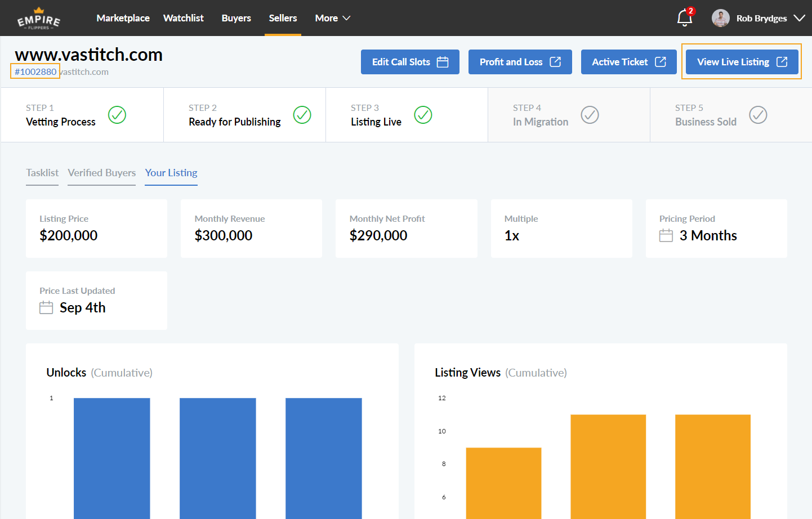Click the Edit Call Slots button label
Image resolution: width=812 pixels, height=519 pixels.
(401, 62)
